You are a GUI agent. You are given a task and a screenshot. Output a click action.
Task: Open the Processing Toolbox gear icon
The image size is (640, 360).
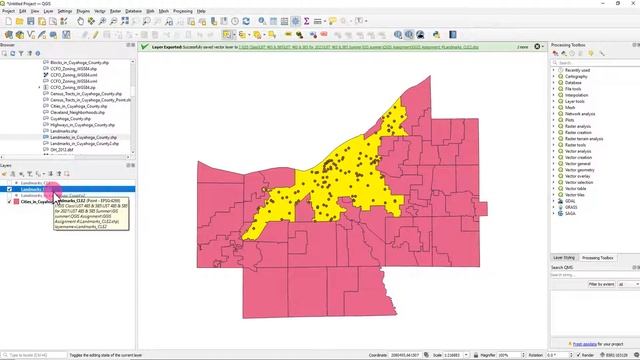pyautogui.click(x=296, y=21)
